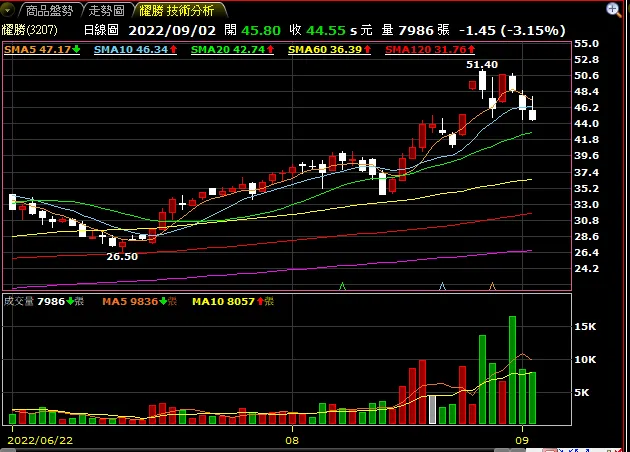
Task: Click the 5K volume axis label
Action: coord(582,393)
